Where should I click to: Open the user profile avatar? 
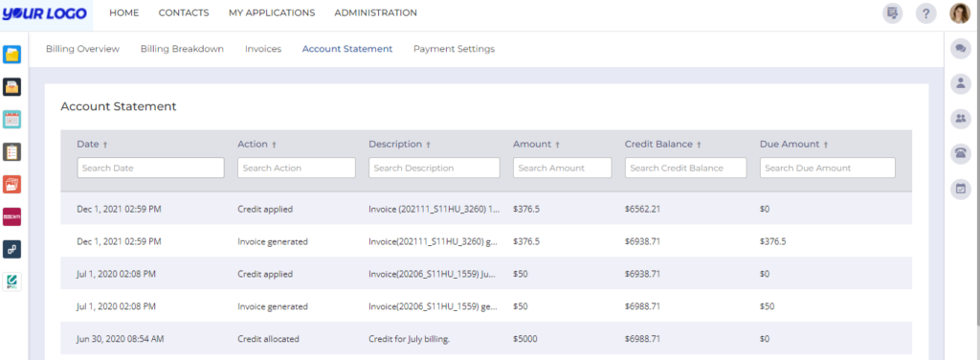959,13
